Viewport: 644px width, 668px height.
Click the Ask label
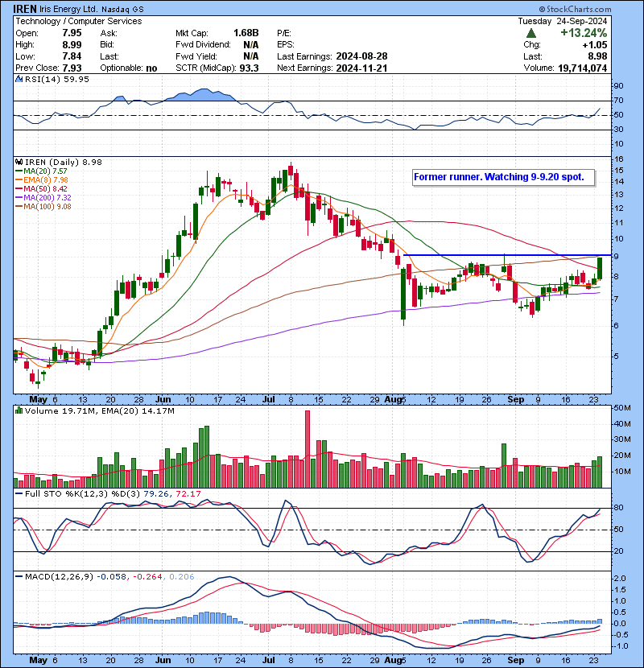pos(109,33)
